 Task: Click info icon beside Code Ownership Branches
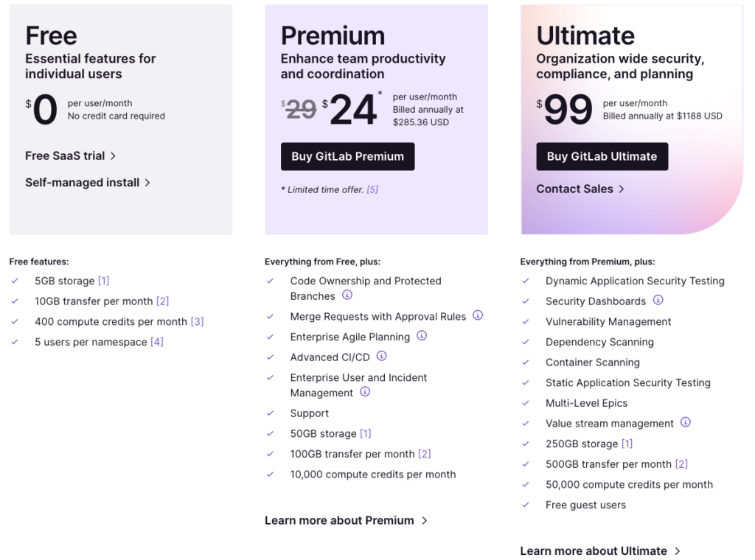(x=347, y=295)
